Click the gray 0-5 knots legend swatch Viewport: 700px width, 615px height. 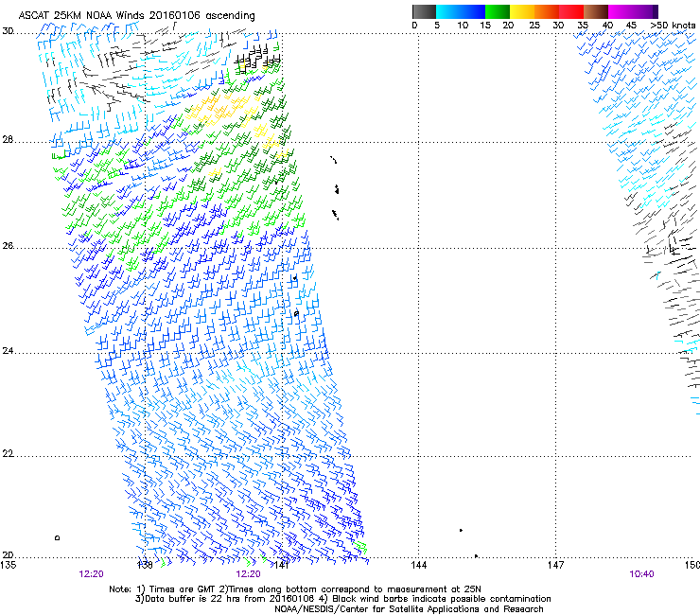coord(424,11)
